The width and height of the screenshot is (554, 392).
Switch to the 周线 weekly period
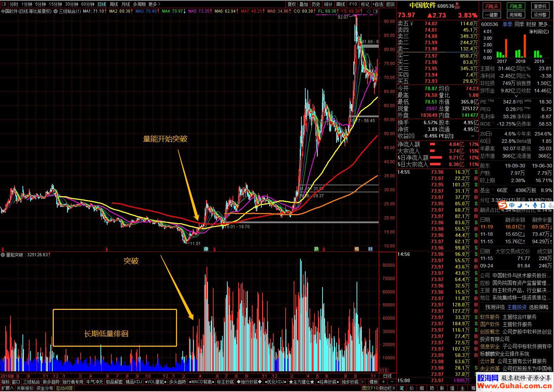coord(113,4)
